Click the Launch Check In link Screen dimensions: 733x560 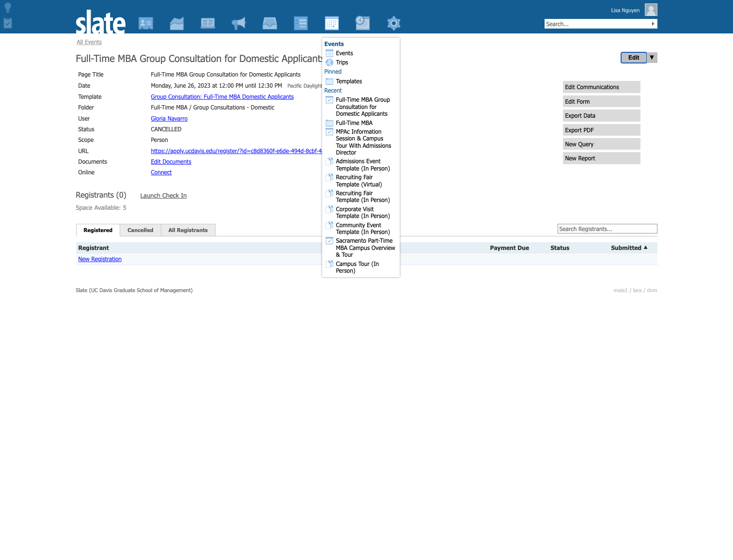tap(163, 196)
